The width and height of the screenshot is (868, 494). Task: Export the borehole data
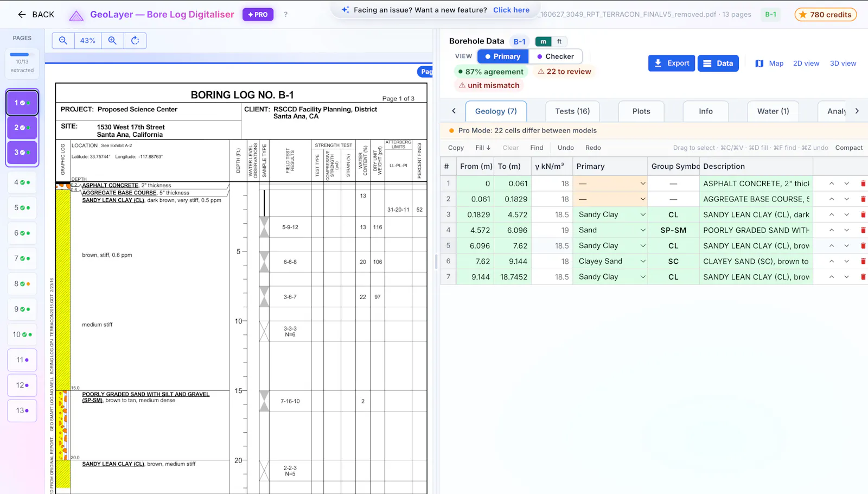(x=672, y=64)
